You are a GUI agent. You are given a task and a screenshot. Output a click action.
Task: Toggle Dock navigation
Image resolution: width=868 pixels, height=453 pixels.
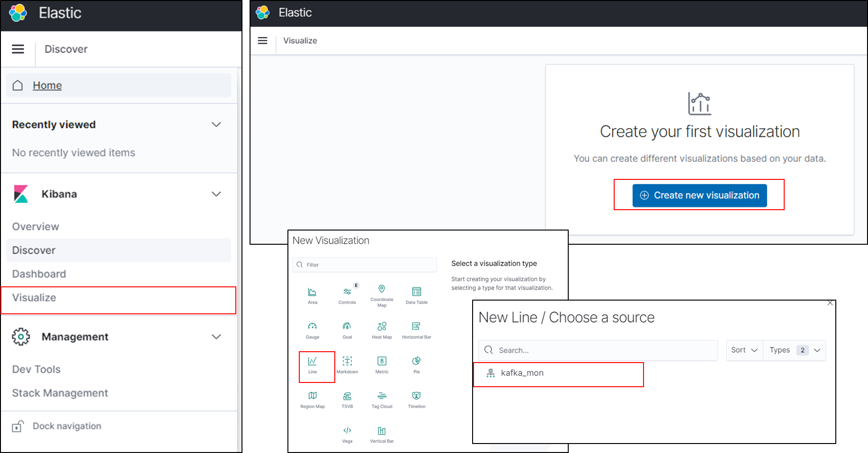[66, 426]
